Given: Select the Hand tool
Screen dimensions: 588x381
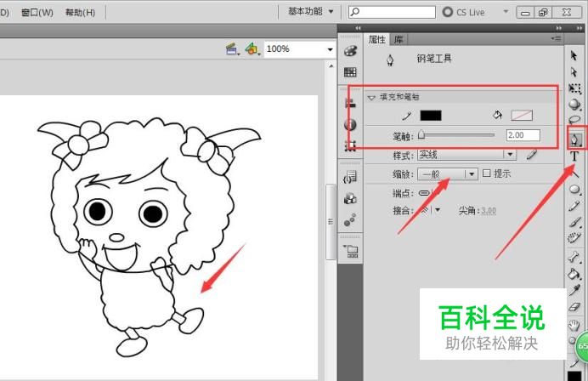Looking at the screenshot, I should [574, 325].
